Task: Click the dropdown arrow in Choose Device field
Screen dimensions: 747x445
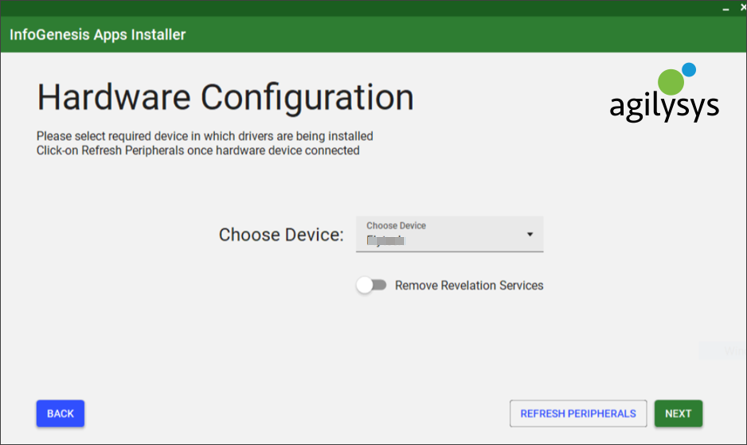Action: pyautogui.click(x=529, y=234)
